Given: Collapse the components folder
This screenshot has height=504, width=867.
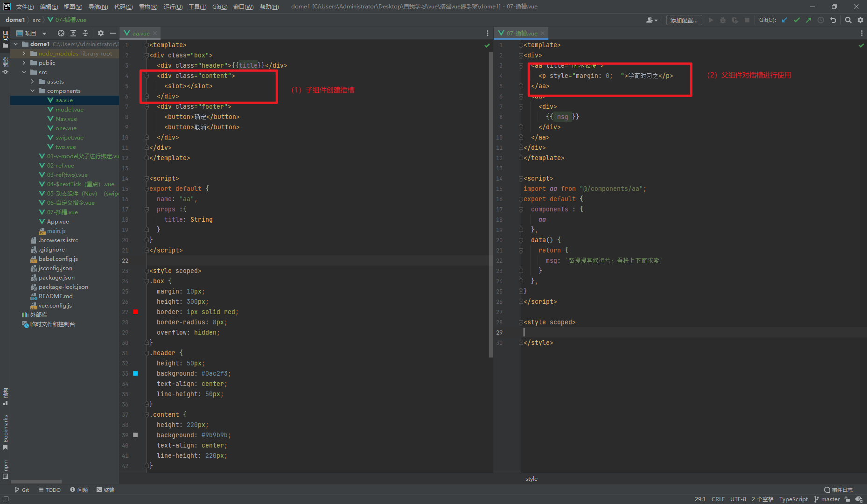Looking at the screenshot, I should (x=32, y=91).
